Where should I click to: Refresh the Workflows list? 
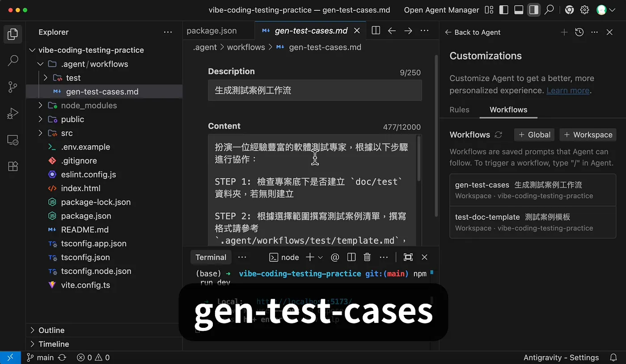(499, 135)
